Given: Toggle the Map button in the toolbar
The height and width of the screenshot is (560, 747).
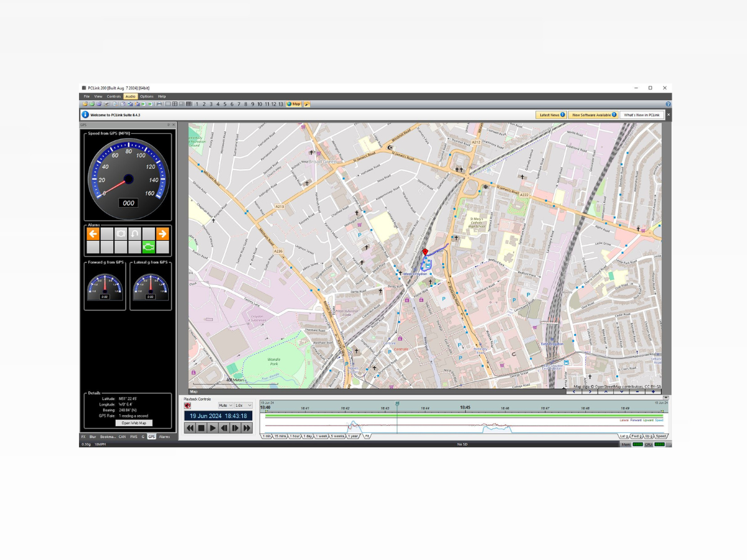Looking at the screenshot, I should click(294, 104).
